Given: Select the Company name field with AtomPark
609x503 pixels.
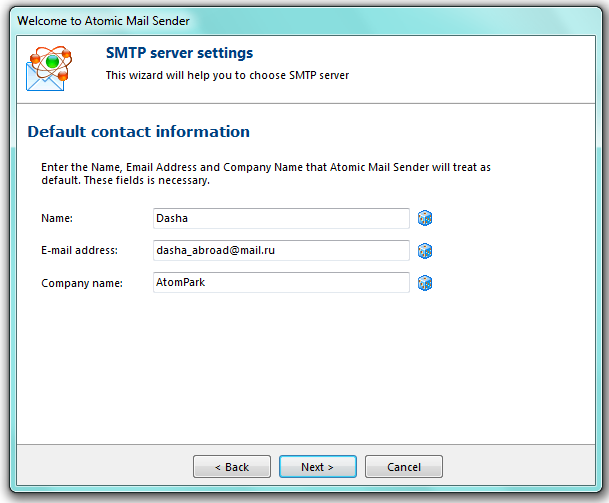Looking at the screenshot, I should click(x=280, y=283).
